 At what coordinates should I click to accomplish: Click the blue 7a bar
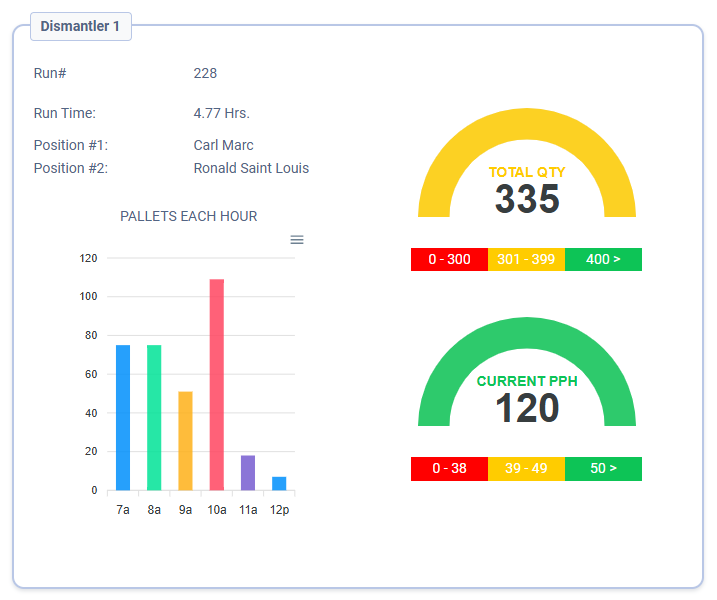pos(123,418)
